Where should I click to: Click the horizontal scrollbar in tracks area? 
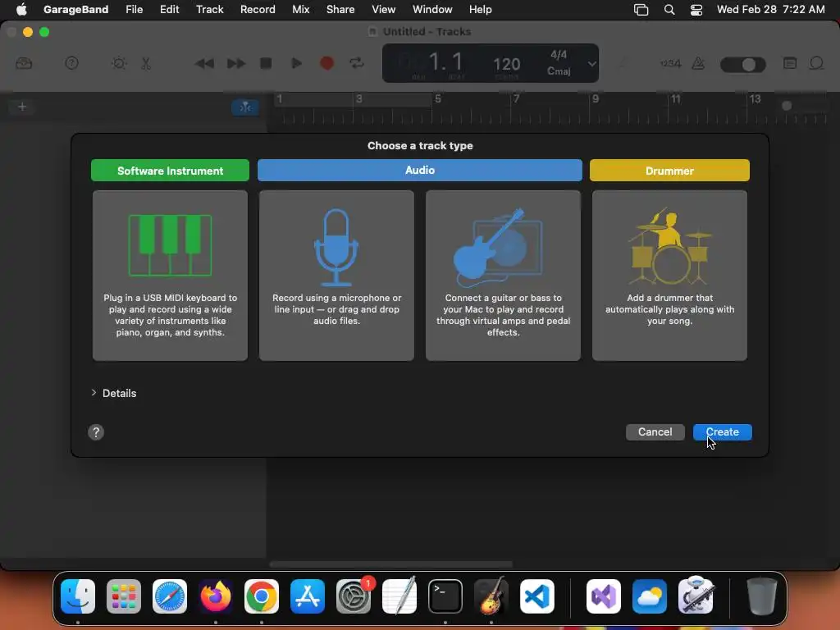pyautogui.click(x=390, y=564)
